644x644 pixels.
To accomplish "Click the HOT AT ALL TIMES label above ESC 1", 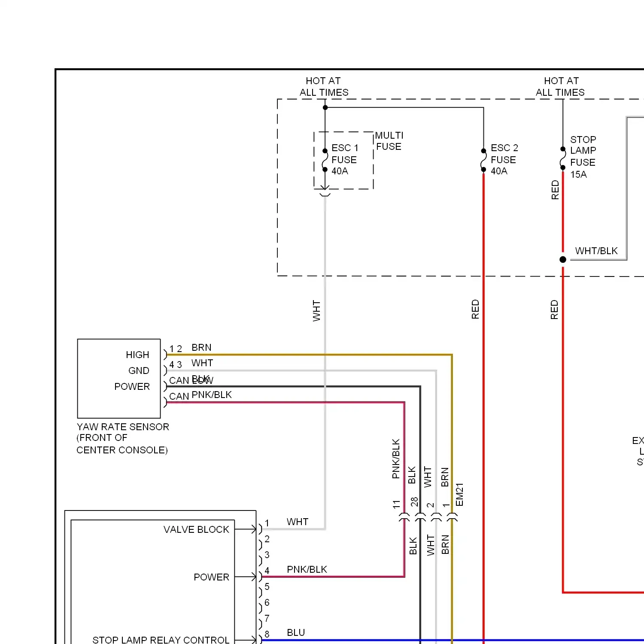I will (324, 86).
